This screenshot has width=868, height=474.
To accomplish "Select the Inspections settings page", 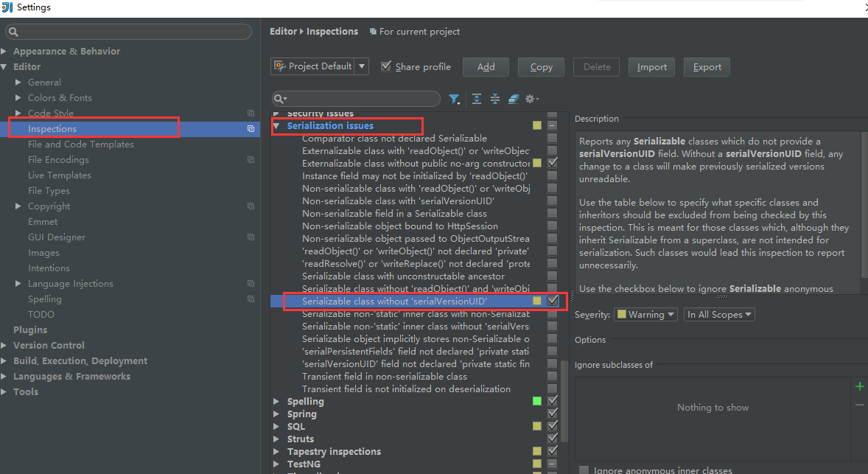I will click(130, 128).
